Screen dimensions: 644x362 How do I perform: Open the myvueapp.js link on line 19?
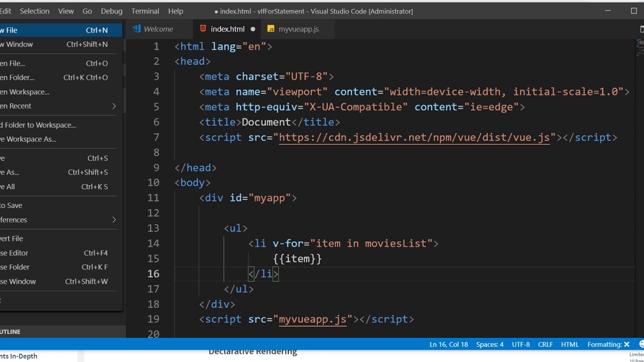tap(312, 319)
